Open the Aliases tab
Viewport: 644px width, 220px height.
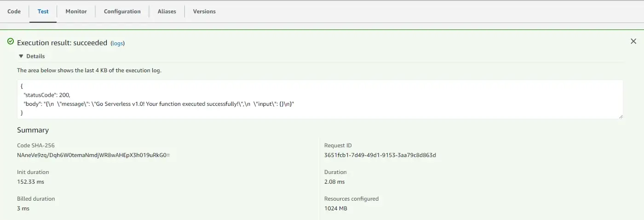[167, 12]
